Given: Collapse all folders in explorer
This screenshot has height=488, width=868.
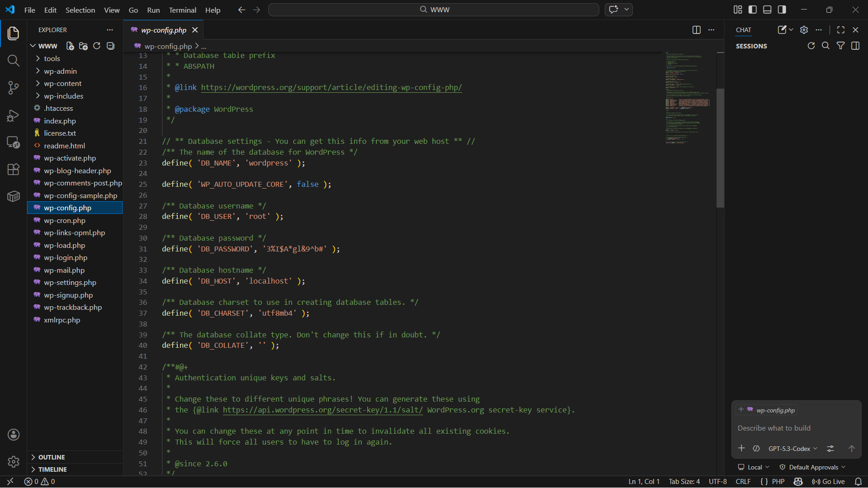Looking at the screenshot, I should [110, 46].
